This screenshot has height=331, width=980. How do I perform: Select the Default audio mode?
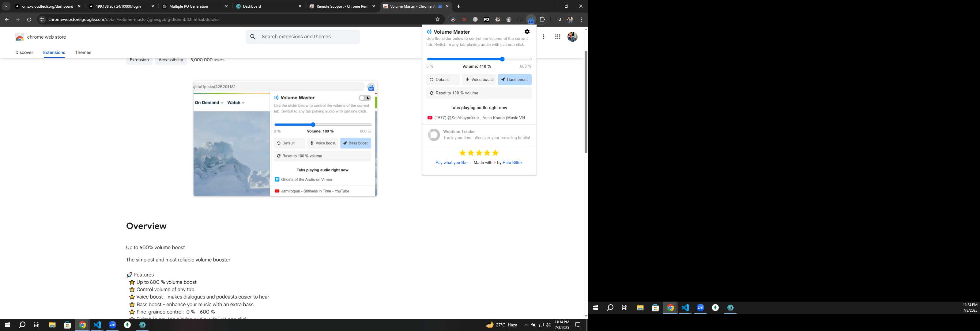(x=443, y=80)
